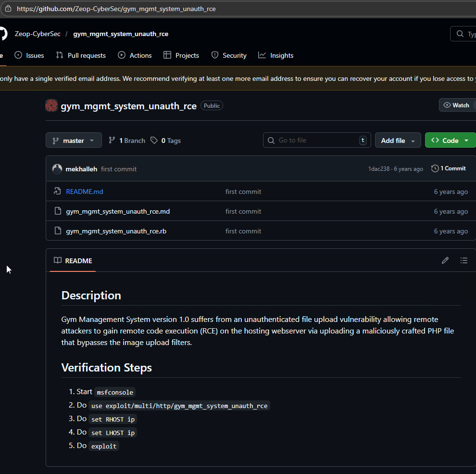
Task: Expand the Add file dropdown
Action: coord(398,141)
